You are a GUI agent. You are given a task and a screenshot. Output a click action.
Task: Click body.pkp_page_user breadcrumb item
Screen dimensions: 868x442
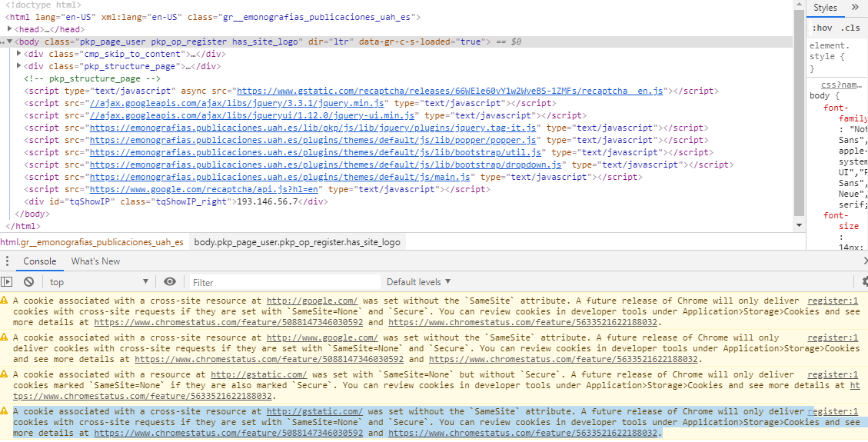(298, 242)
